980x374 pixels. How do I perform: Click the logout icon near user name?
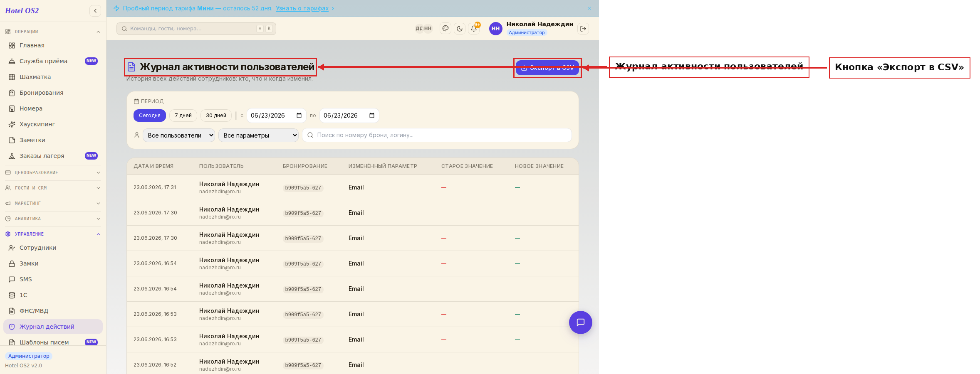click(x=583, y=29)
